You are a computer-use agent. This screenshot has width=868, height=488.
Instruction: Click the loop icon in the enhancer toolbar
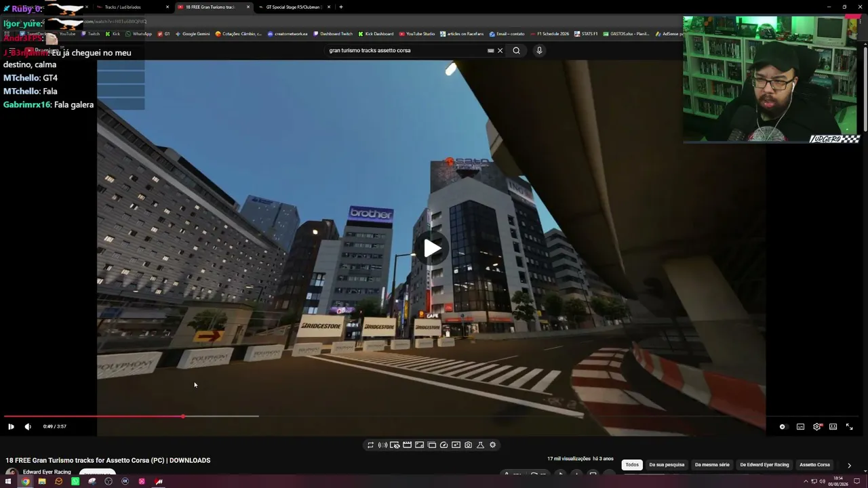(370, 445)
